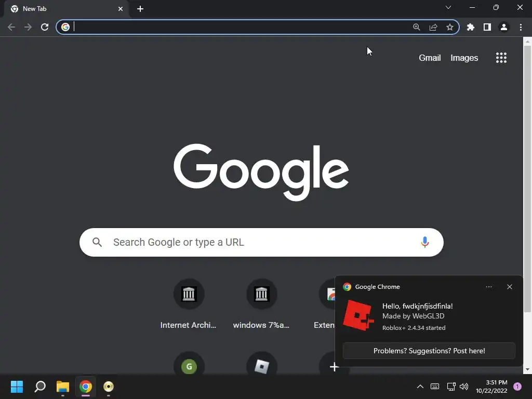Open the touch keyboard tray icon
The image size is (532, 399).
coord(435,387)
